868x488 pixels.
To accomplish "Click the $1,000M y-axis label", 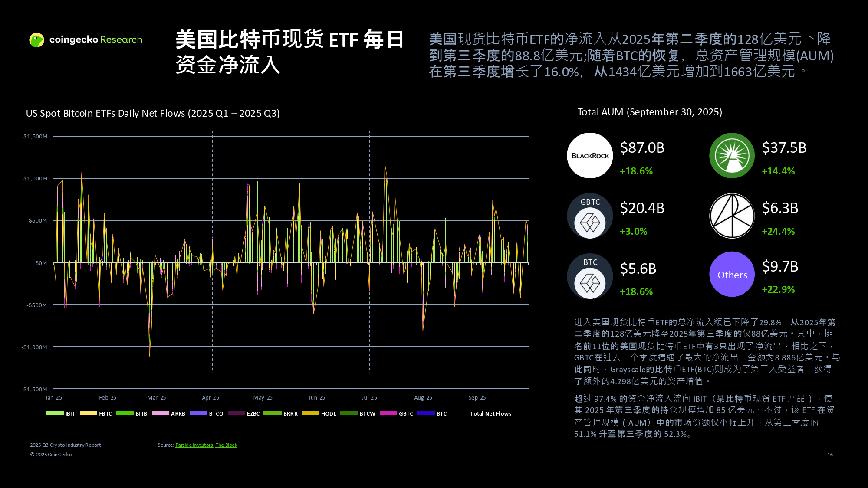I will click(x=35, y=179).
